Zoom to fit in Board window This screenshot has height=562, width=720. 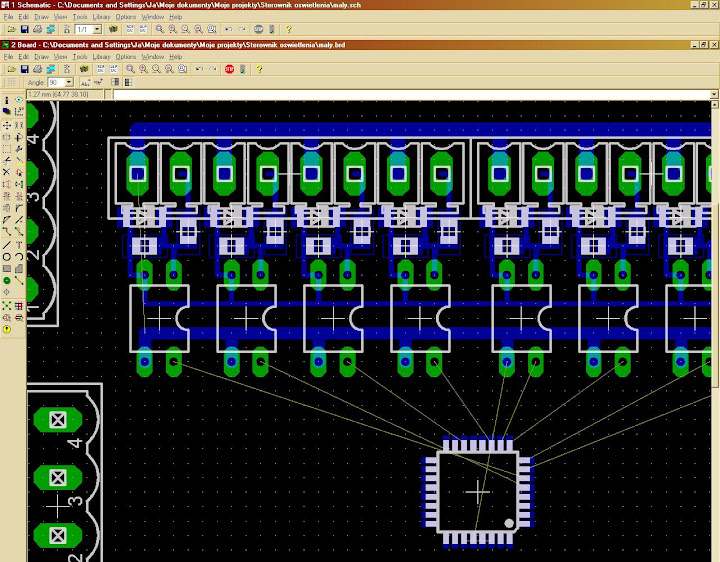[x=130, y=69]
